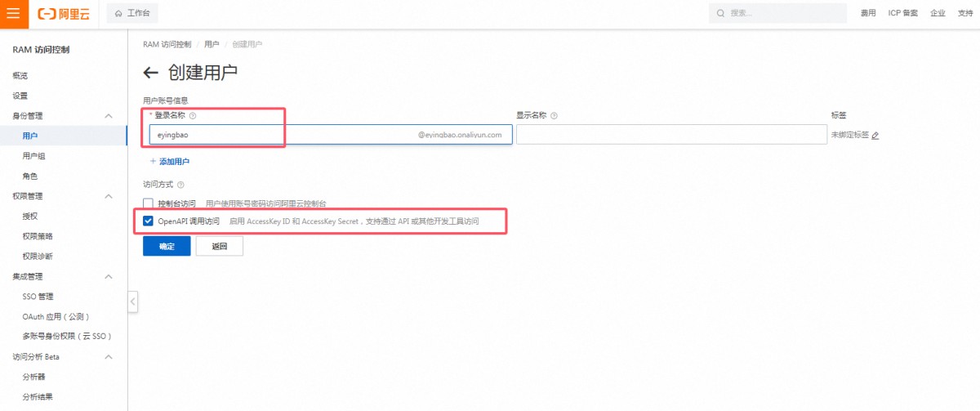Click the empty 显示名称 input

tap(671, 135)
